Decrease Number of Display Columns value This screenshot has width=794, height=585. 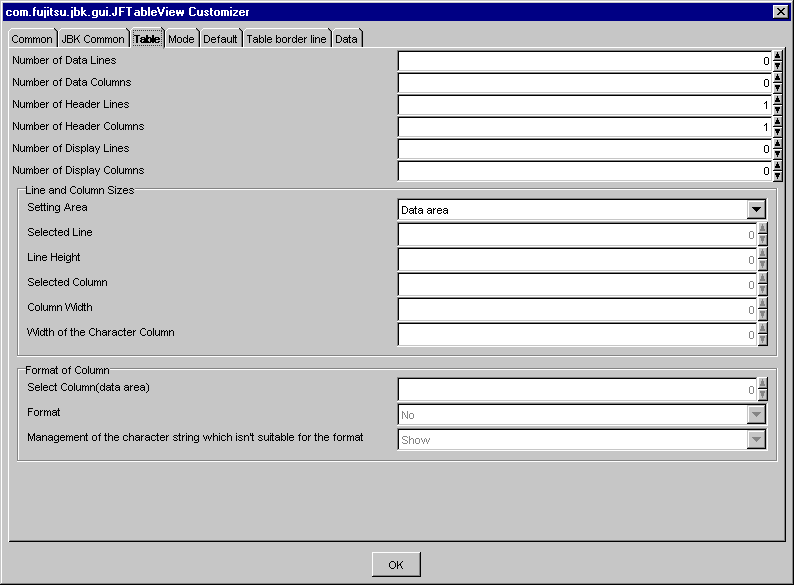(777, 176)
